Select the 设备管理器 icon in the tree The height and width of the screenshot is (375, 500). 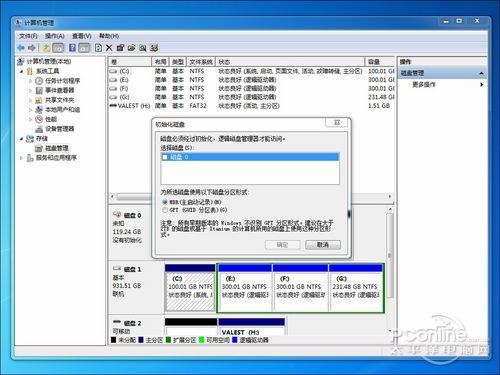[39, 129]
